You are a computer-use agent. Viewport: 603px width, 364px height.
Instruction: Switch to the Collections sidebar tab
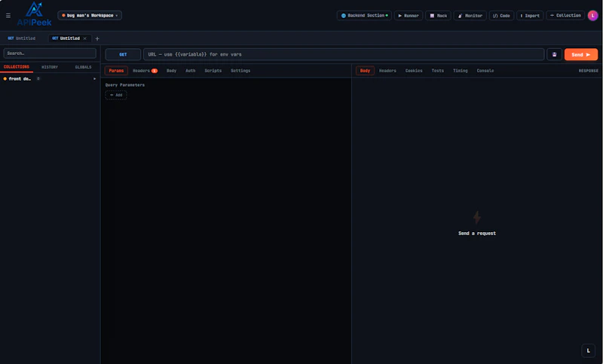click(x=17, y=67)
